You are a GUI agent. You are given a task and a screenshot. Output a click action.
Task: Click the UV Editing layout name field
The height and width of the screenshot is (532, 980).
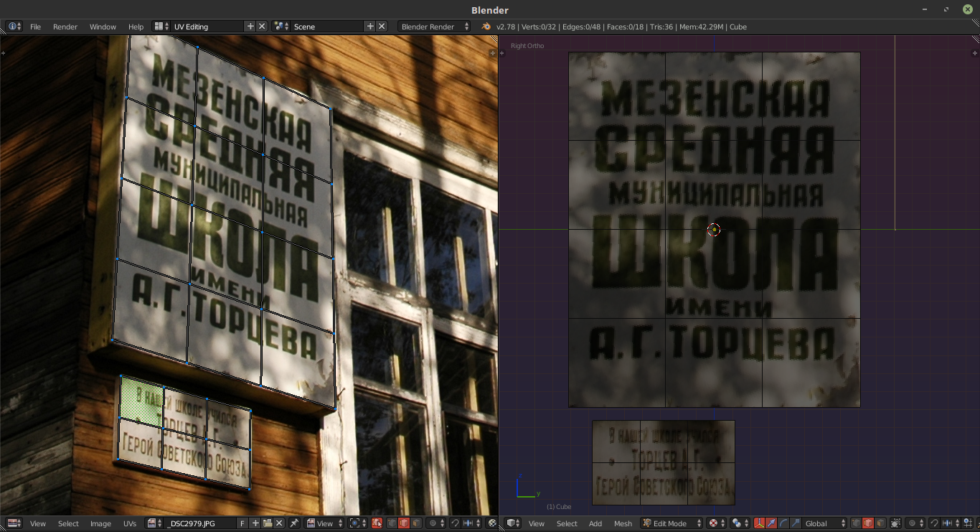pyautogui.click(x=207, y=27)
